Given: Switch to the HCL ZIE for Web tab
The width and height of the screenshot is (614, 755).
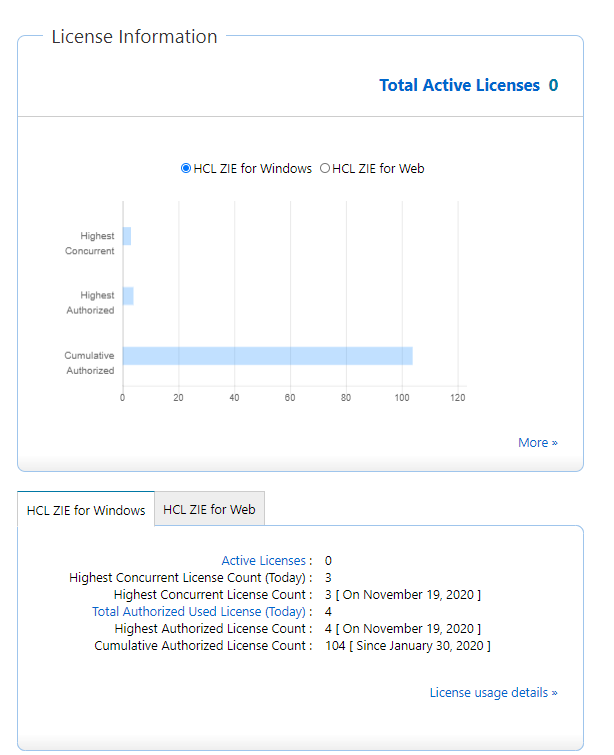Looking at the screenshot, I should pyautogui.click(x=209, y=509).
